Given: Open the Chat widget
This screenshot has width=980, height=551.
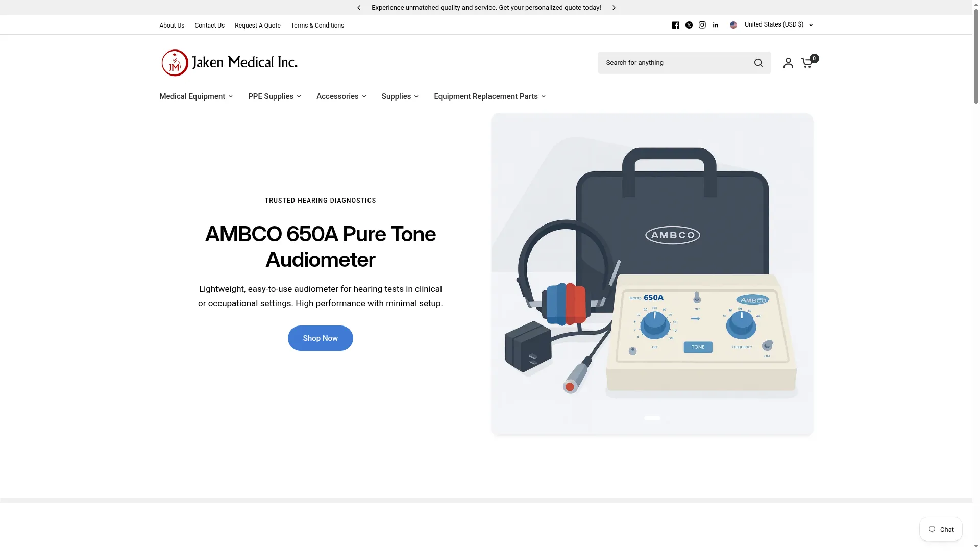Looking at the screenshot, I should click(x=941, y=529).
